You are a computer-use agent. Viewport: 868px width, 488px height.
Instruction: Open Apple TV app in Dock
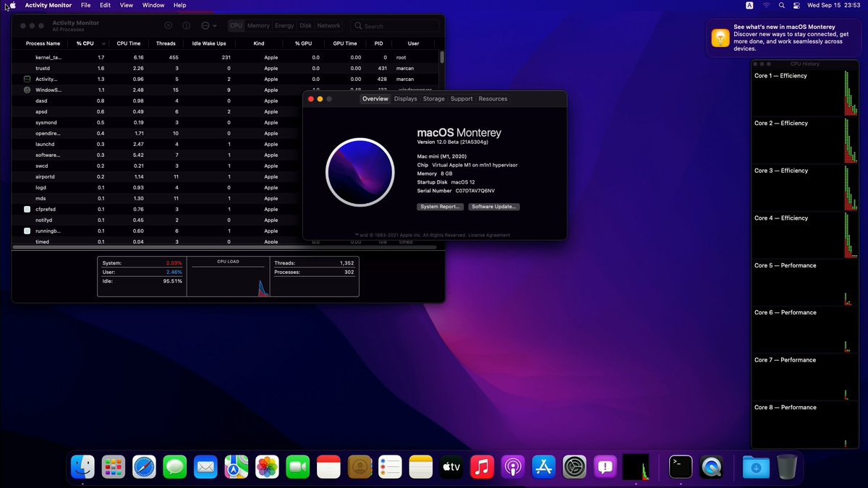[451, 467]
